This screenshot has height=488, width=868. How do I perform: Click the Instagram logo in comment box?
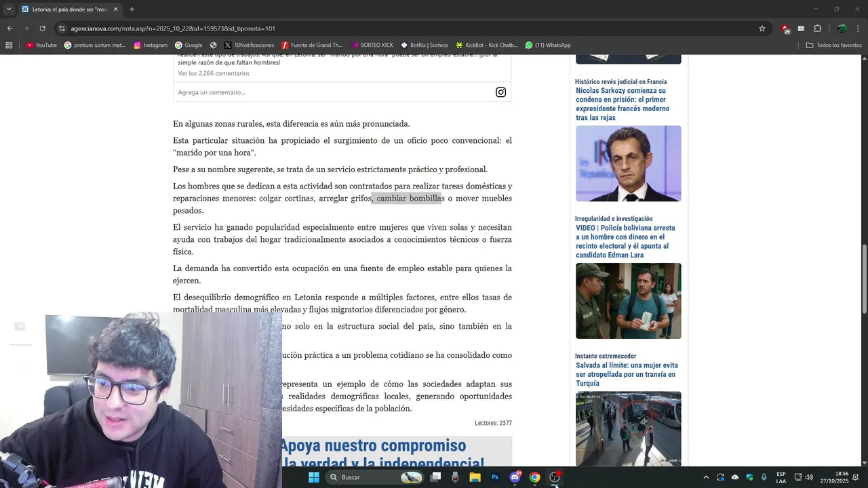coord(500,92)
